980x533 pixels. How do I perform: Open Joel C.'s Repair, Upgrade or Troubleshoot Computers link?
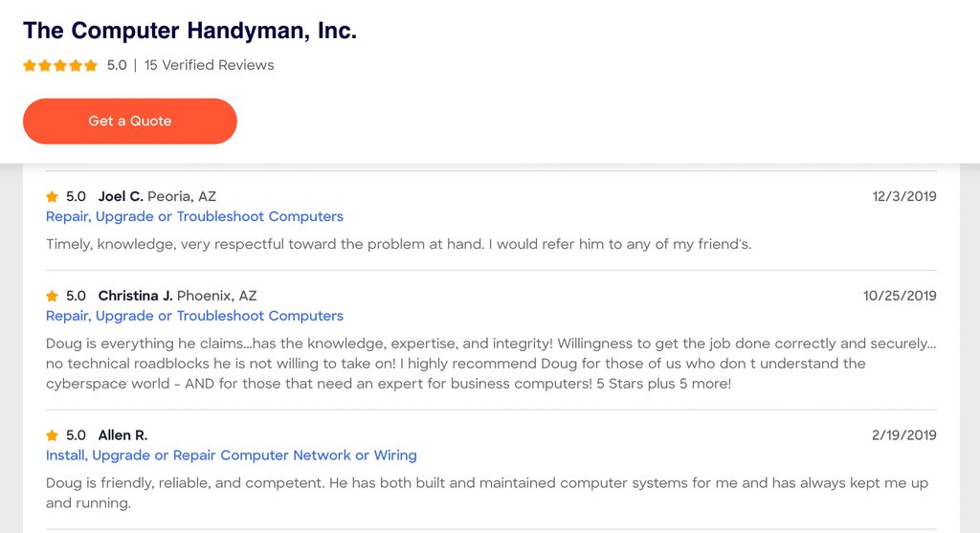194,216
